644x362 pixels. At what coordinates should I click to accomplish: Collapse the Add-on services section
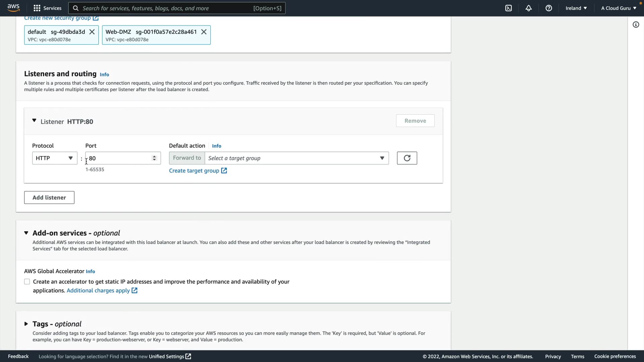26,233
